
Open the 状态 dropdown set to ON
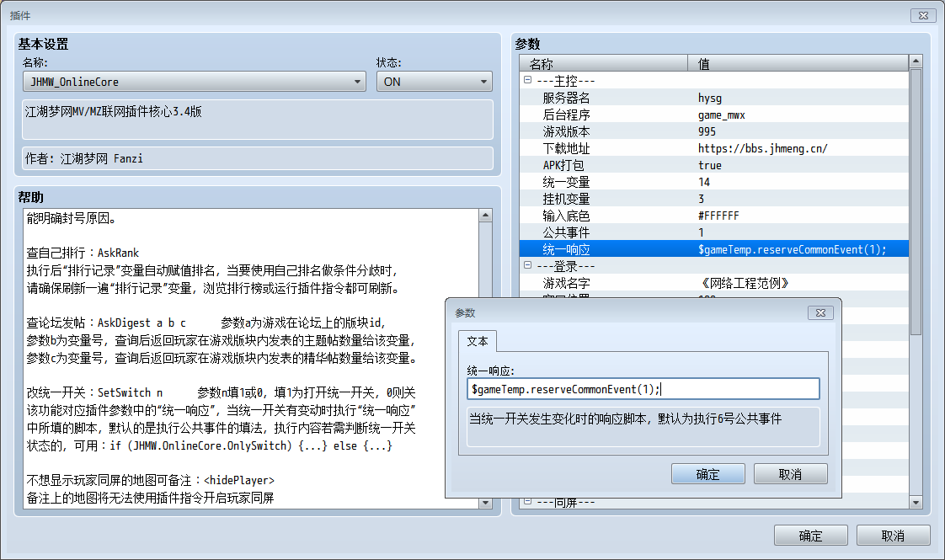(x=484, y=81)
